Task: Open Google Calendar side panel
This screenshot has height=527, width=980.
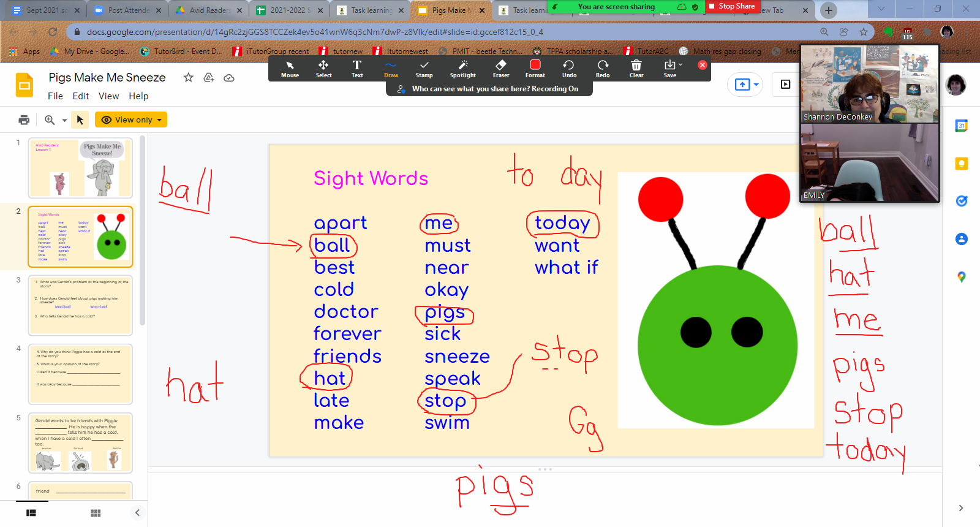Action: click(962, 126)
